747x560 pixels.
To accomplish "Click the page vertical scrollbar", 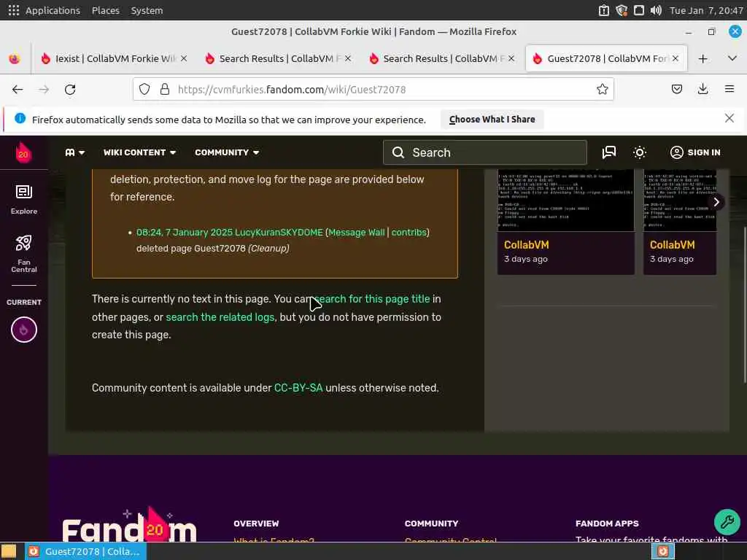I will [x=743, y=305].
